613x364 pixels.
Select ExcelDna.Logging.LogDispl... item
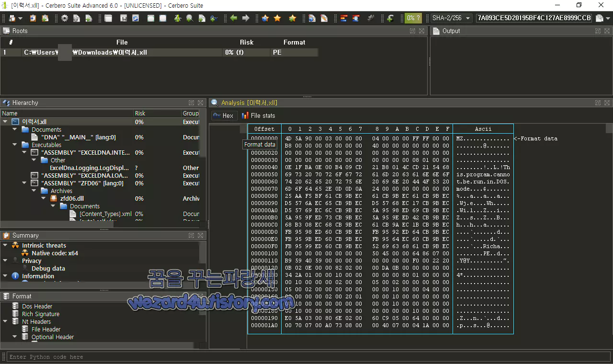[89, 168]
